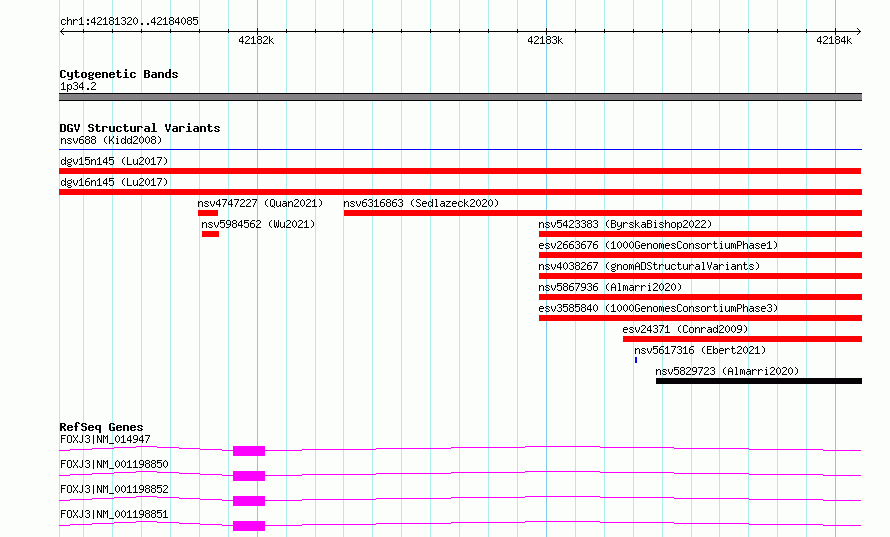Open the RefSeq Genes track heading
This screenshot has width=890, height=537.
click(102, 427)
